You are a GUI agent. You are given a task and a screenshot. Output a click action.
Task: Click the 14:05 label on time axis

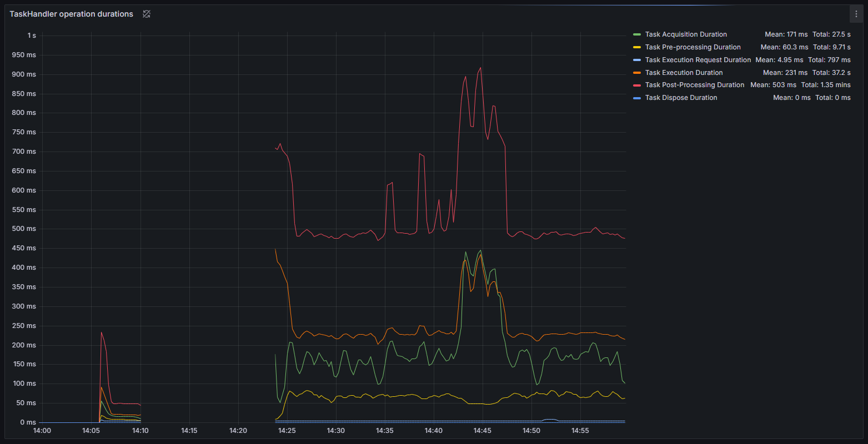click(x=91, y=431)
